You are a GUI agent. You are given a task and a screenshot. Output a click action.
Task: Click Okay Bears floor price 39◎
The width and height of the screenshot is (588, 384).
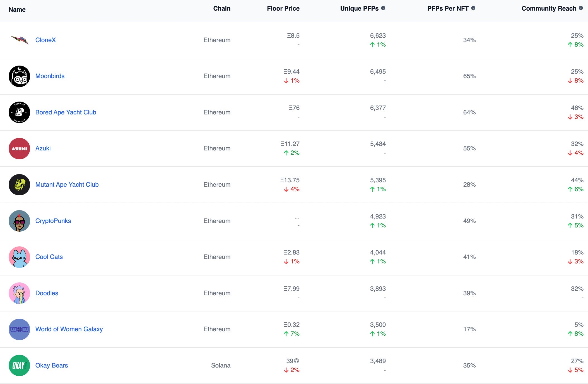pyautogui.click(x=293, y=361)
